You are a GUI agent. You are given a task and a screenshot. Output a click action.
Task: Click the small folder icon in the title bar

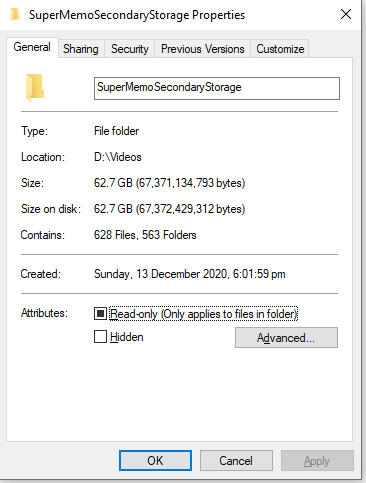(x=15, y=15)
